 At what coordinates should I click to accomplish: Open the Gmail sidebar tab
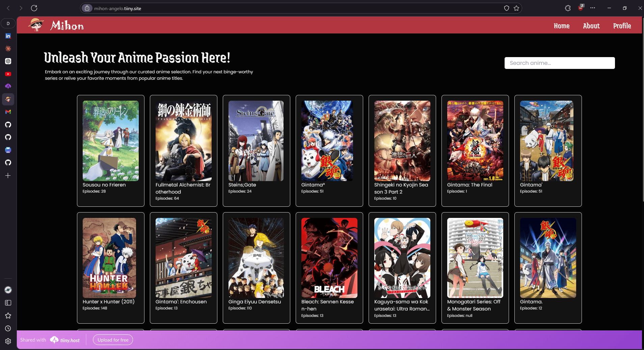pyautogui.click(x=8, y=112)
